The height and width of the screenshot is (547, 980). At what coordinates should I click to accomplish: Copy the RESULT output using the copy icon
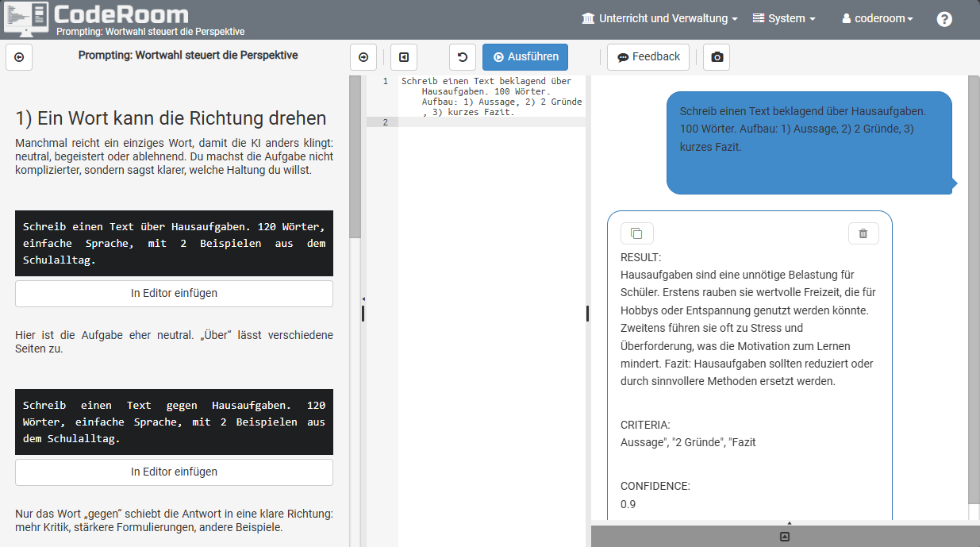(636, 233)
